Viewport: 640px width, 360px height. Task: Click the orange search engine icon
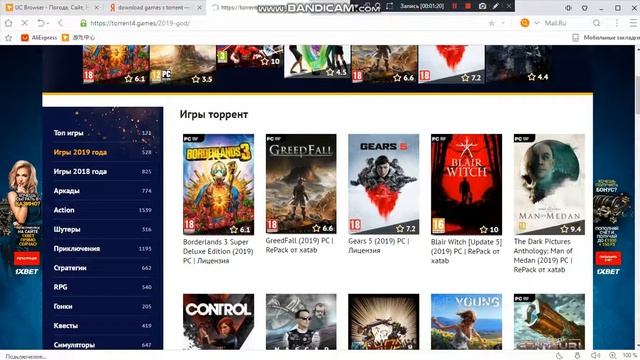click(x=524, y=23)
